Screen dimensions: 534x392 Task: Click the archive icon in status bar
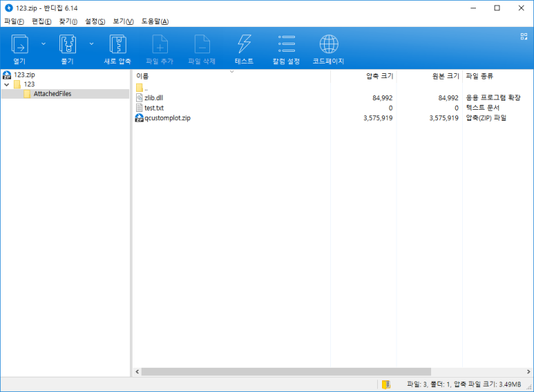386,384
